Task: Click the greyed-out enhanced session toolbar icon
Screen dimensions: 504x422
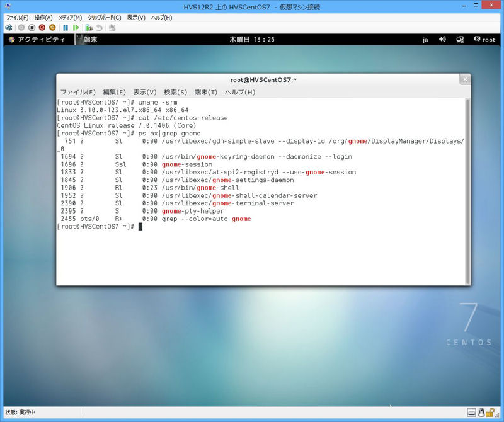Action: [x=112, y=28]
